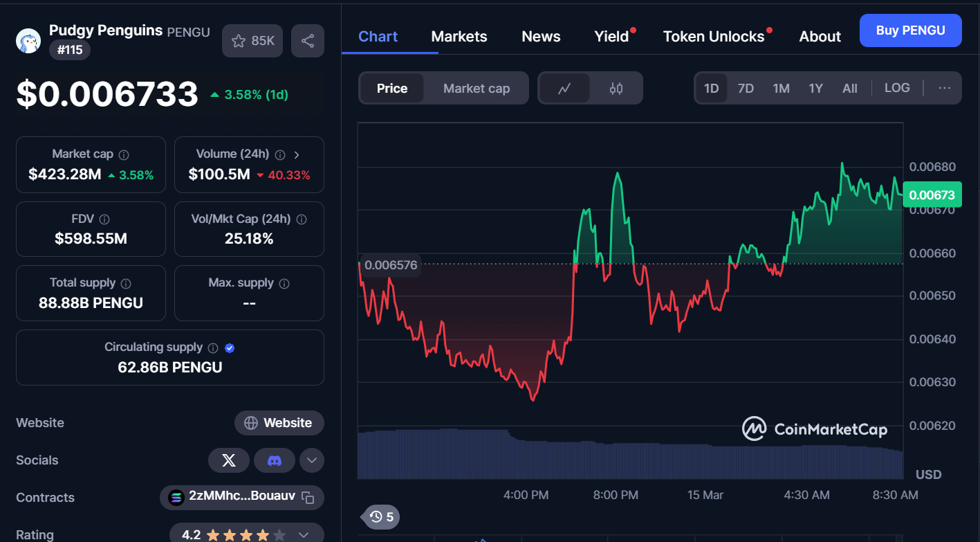
Task: Expand the 4.2 rating dropdown
Action: [303, 534]
